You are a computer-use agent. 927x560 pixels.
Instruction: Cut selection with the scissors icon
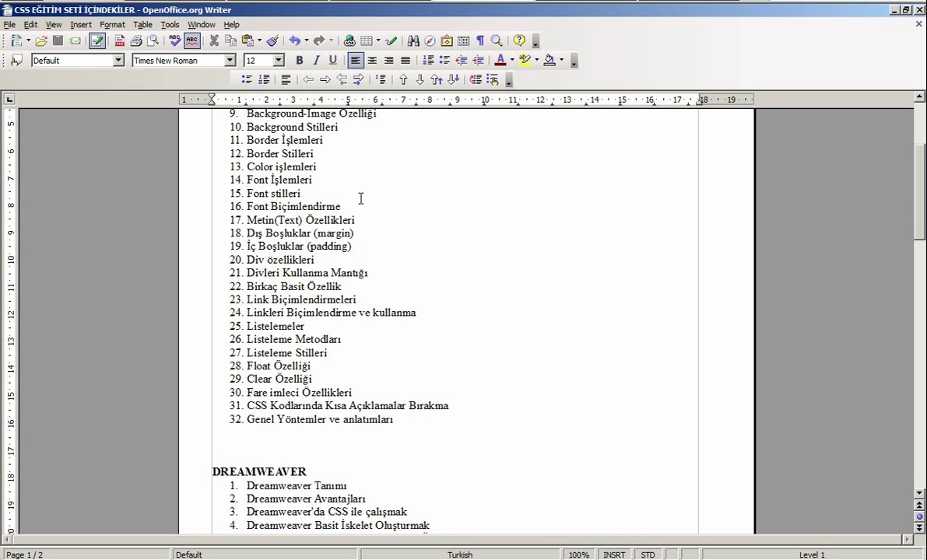pyautogui.click(x=214, y=40)
